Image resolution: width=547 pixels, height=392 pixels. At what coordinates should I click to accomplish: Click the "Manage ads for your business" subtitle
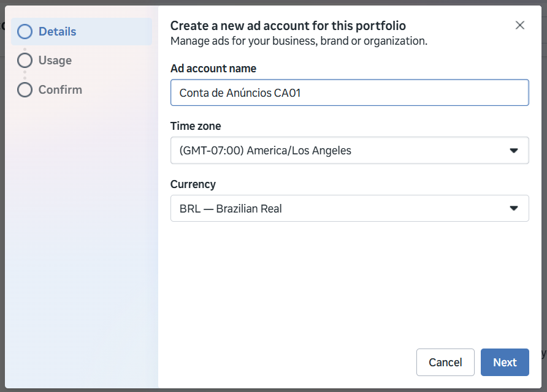[298, 42]
